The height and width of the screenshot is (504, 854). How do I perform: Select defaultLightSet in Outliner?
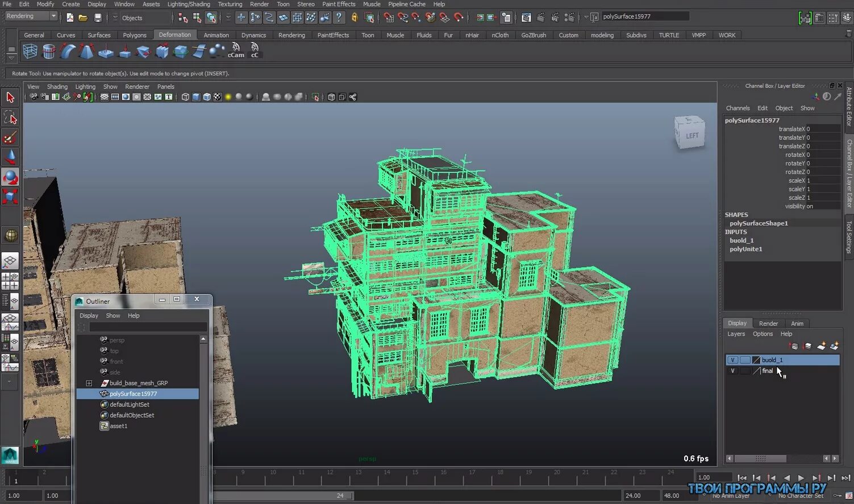coord(130,405)
